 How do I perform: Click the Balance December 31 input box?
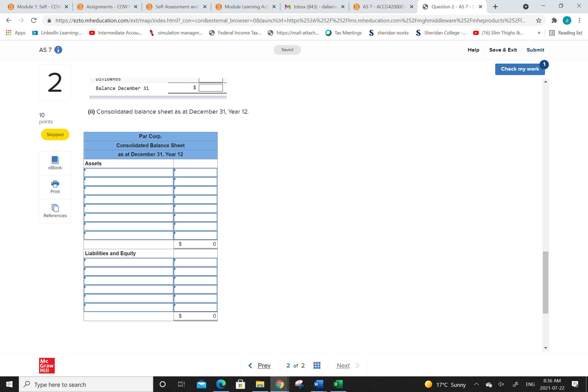point(211,88)
